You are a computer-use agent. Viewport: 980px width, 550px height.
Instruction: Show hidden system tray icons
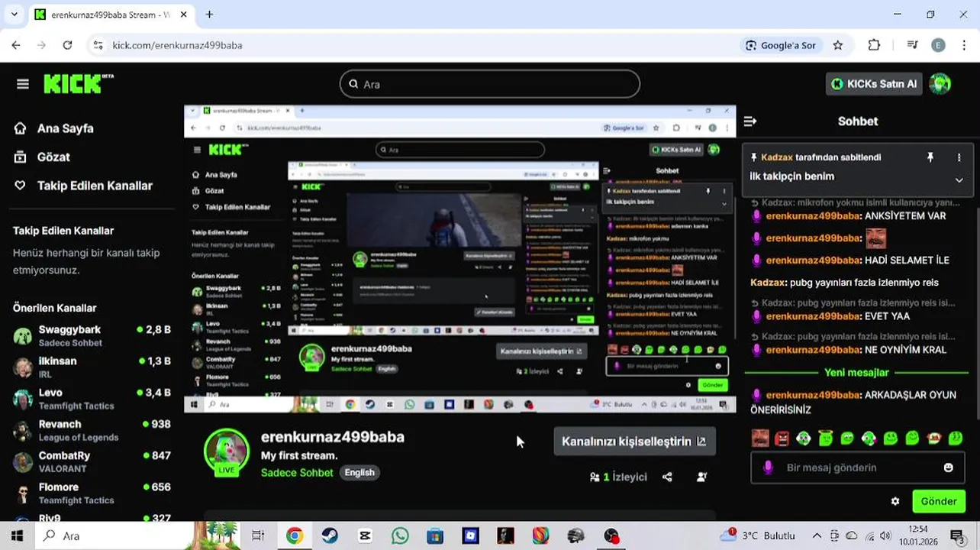tap(817, 535)
